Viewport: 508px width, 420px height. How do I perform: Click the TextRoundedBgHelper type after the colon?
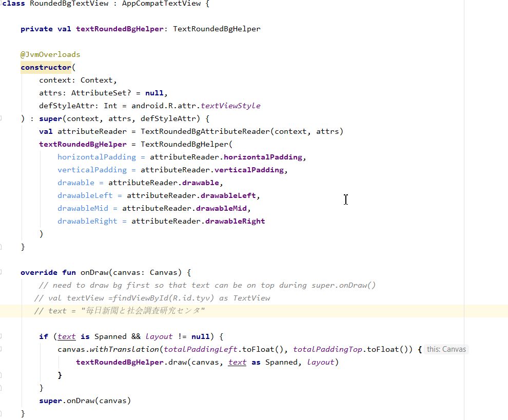tap(217, 29)
